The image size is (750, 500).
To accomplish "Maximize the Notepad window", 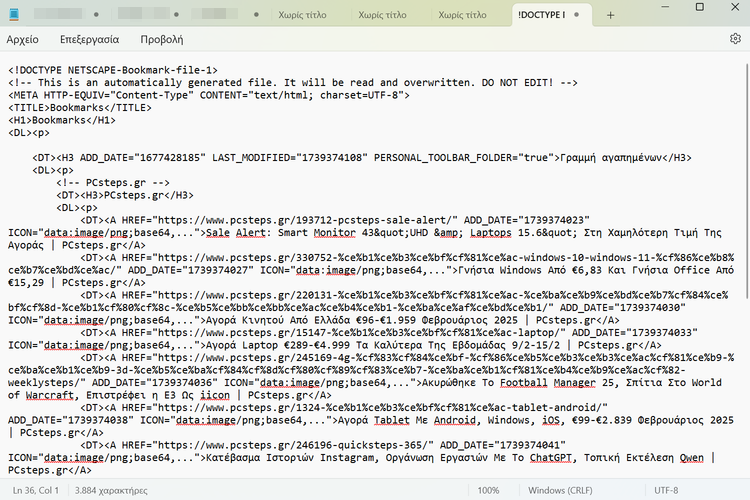I will click(x=700, y=7).
